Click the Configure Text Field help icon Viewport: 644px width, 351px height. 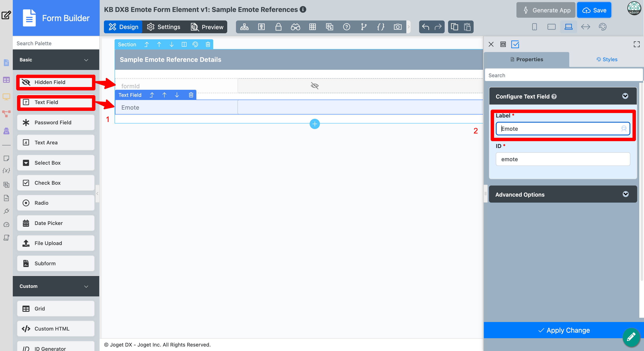[554, 96]
